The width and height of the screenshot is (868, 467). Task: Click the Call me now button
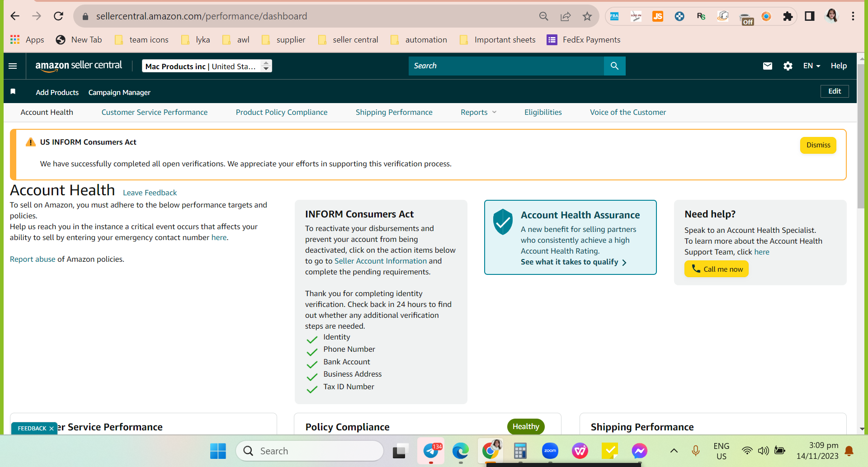click(717, 269)
